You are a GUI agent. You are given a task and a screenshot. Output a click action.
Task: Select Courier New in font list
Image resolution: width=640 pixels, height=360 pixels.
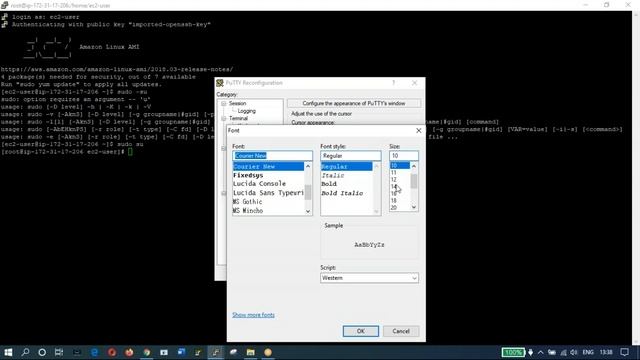[268, 167]
